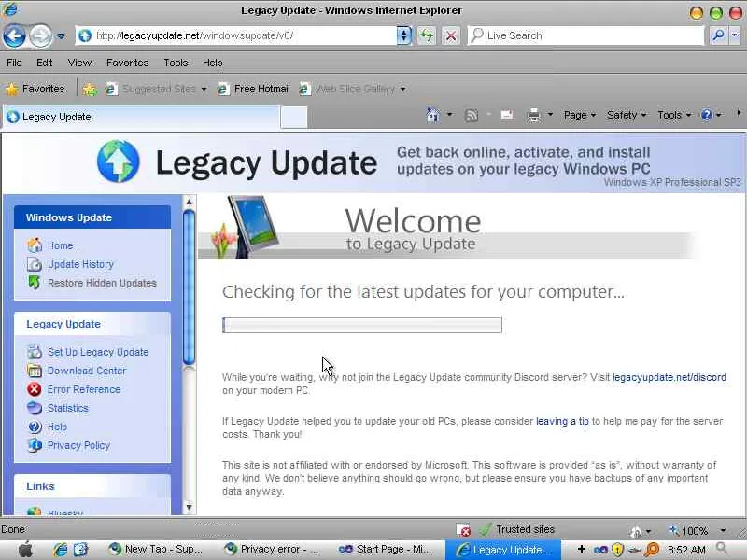Click the Trusted sites status zone

(517, 529)
